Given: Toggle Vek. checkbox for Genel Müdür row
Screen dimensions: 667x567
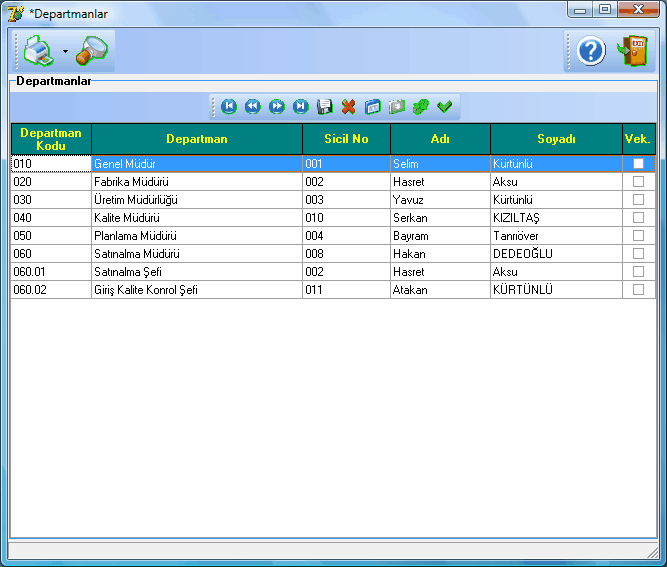Looking at the screenshot, I should pos(638,163).
